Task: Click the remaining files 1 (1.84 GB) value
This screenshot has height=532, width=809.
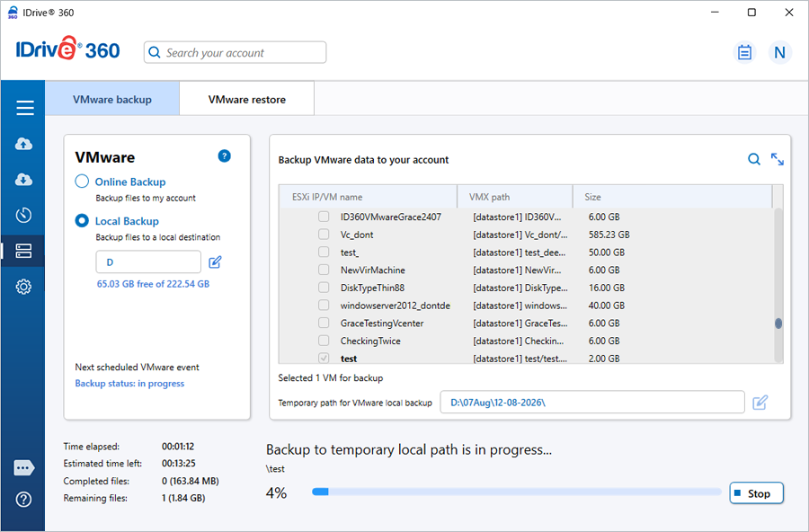Action: coord(183,498)
